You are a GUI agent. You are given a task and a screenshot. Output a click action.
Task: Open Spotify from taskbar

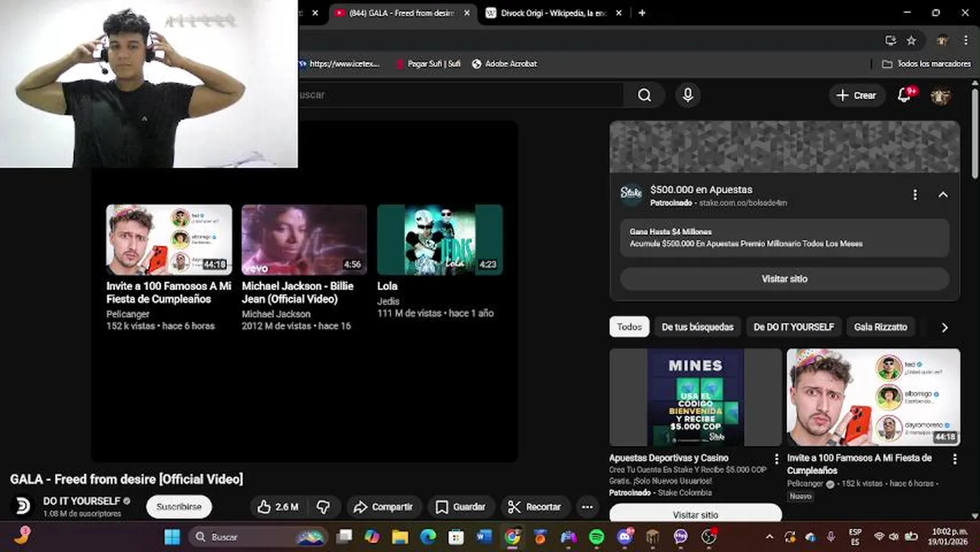pos(597,537)
